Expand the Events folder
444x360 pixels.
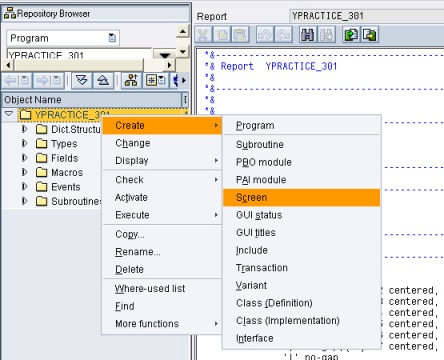(x=24, y=186)
